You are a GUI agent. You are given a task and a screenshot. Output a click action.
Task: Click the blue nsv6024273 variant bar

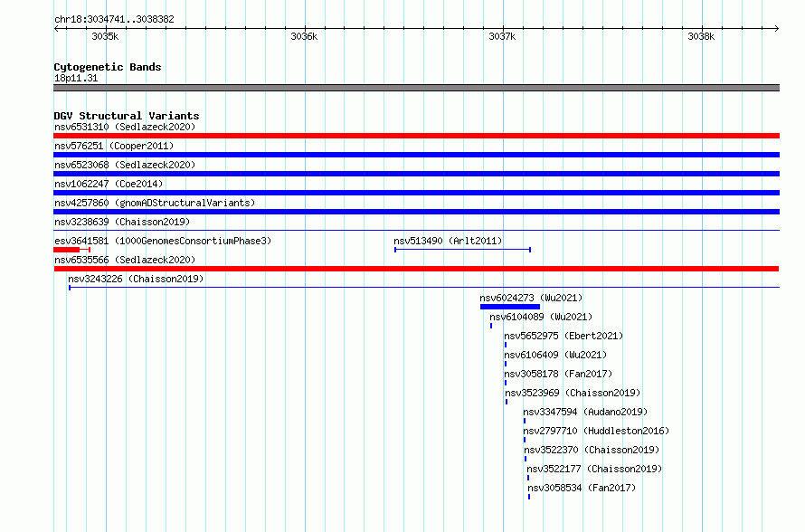coord(510,307)
